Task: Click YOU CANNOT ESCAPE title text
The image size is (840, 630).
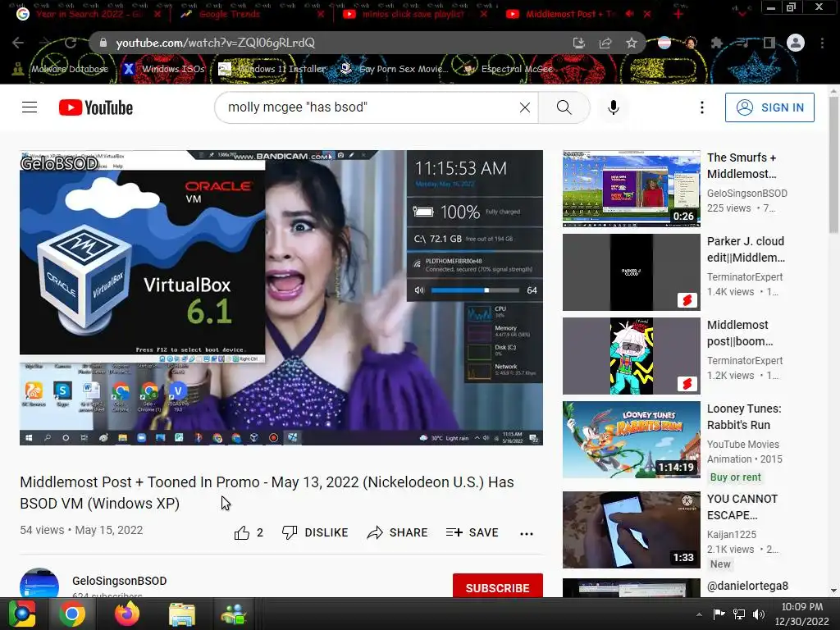Action: 742,507
